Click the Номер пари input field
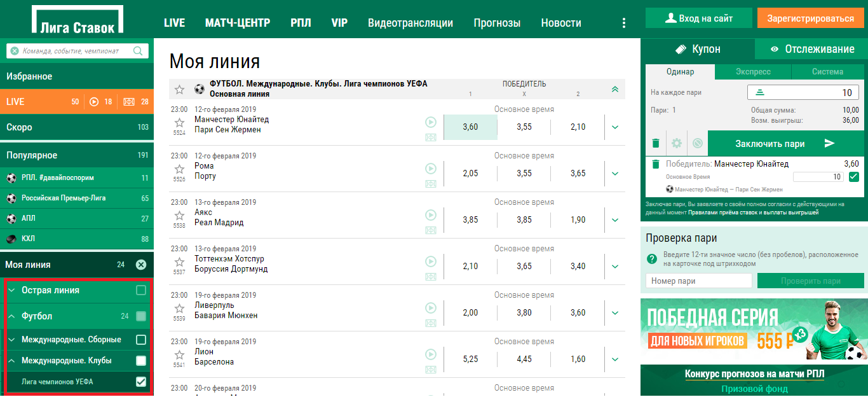 (699, 281)
